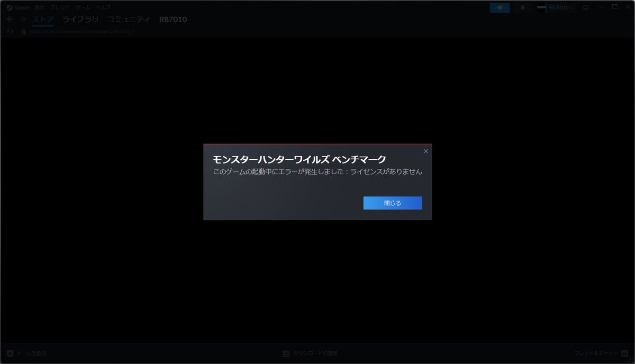Close the Steam window

click(x=628, y=7)
